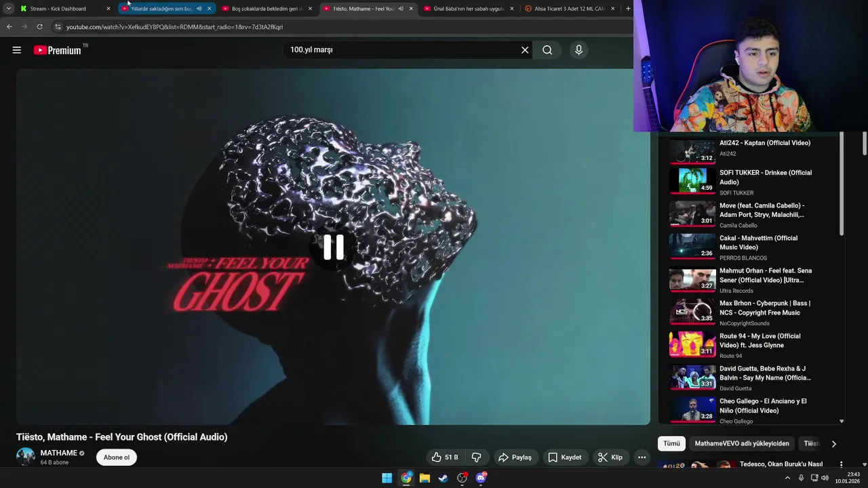Open the Paylaş share button
The image size is (868, 488).
point(515,457)
